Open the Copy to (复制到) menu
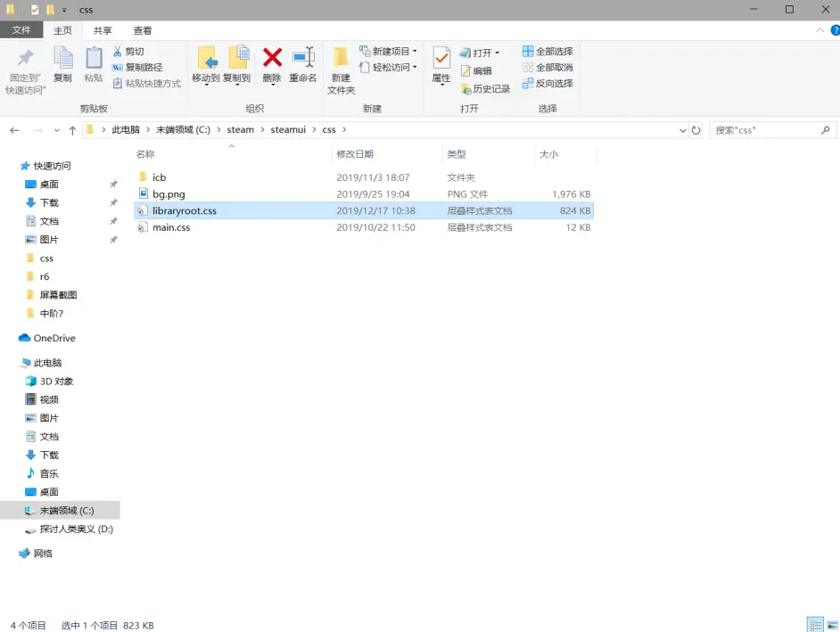The height and width of the screenshot is (632, 840). (x=237, y=67)
